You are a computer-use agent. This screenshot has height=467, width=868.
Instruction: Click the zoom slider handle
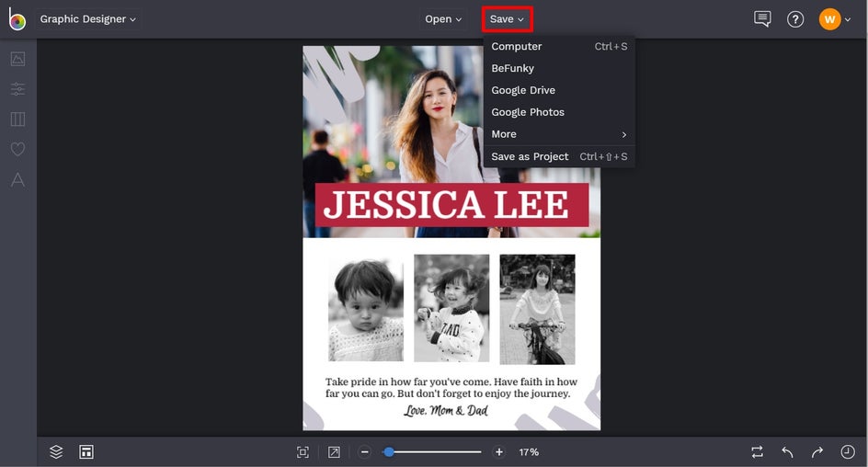(389, 452)
